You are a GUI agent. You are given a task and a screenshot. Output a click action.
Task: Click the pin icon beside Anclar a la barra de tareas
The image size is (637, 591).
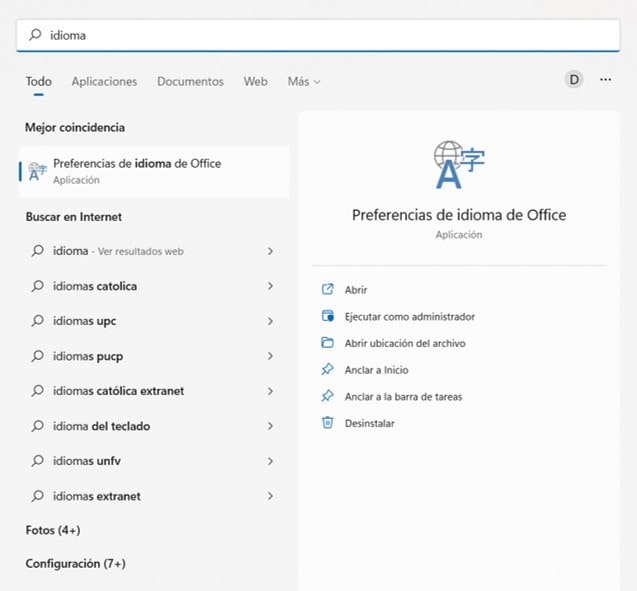(x=327, y=397)
